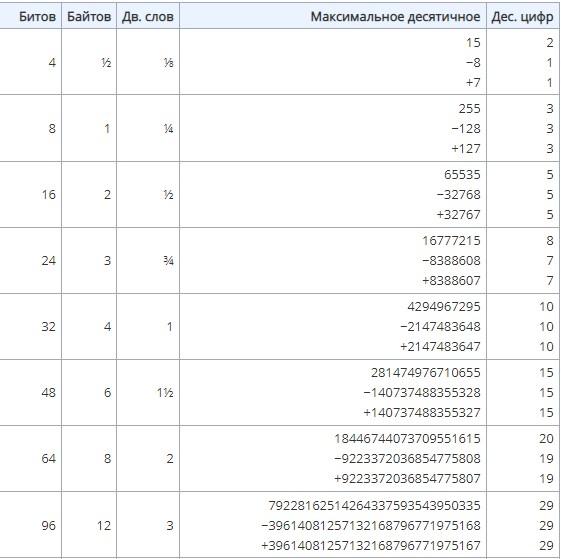Select the 96 bits cell
The height and width of the screenshot is (559, 561).
point(48,525)
